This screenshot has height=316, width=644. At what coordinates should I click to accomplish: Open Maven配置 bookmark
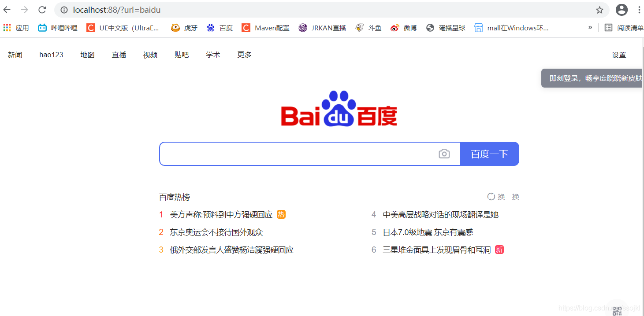(x=265, y=28)
